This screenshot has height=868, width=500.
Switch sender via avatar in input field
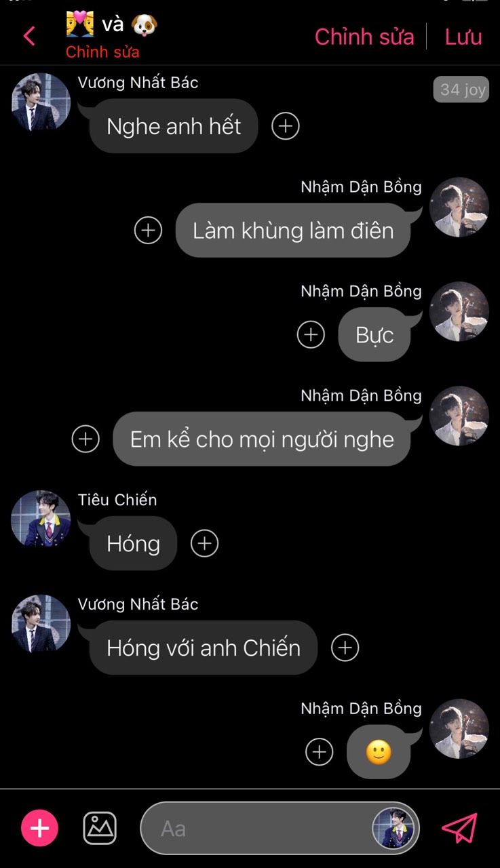click(x=393, y=829)
